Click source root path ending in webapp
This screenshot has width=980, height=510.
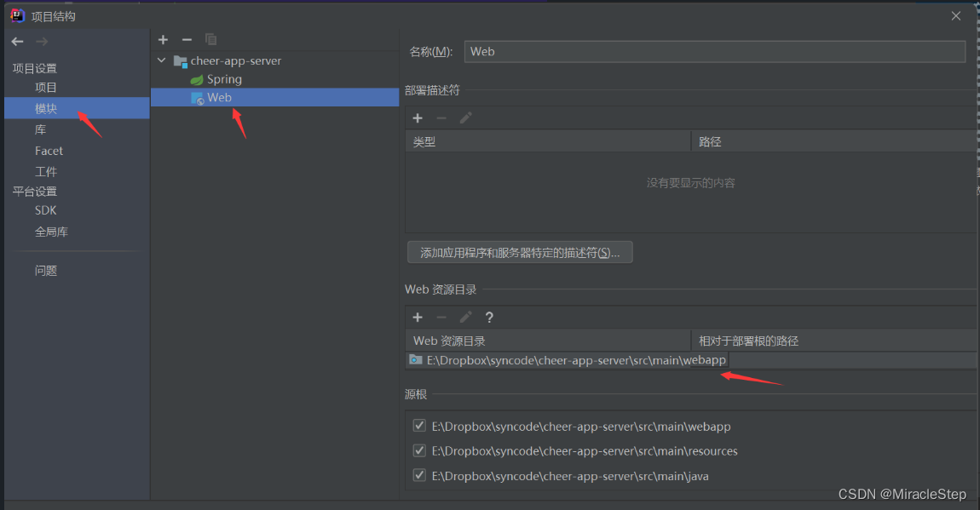click(x=580, y=427)
